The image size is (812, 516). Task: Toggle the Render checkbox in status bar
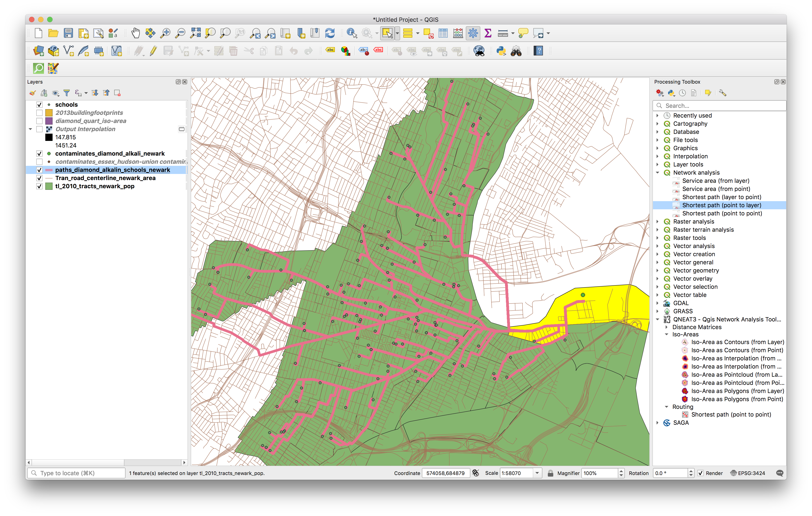point(701,473)
